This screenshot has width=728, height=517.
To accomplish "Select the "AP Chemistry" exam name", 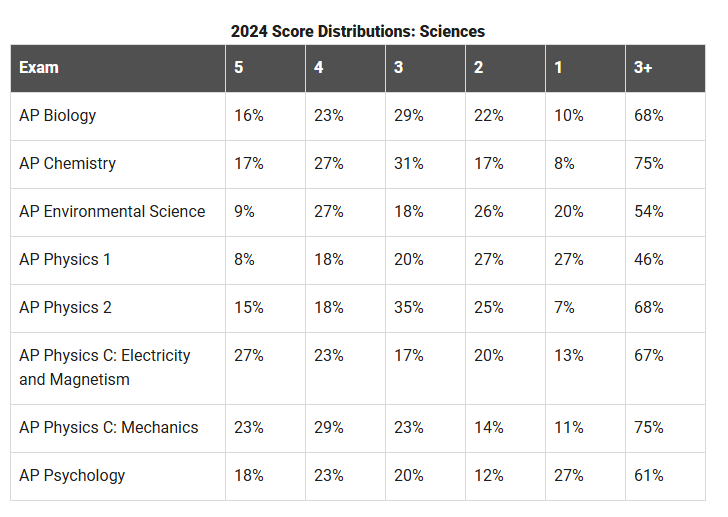I will click(x=67, y=163).
